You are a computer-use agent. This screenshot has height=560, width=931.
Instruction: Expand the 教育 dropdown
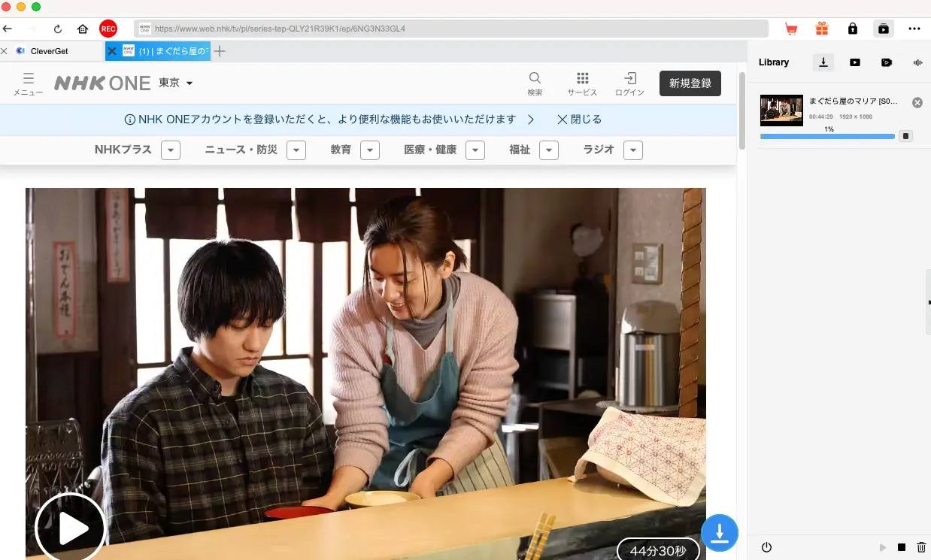point(369,150)
